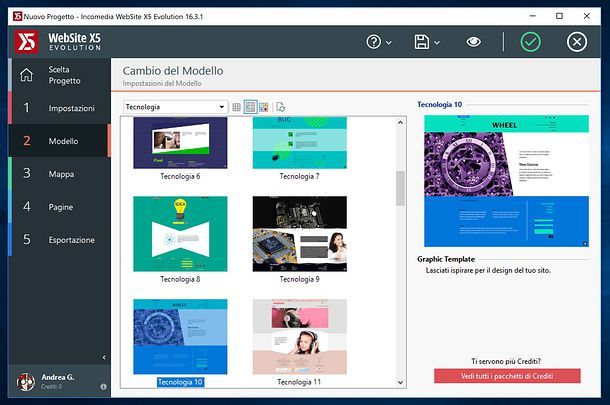Go to Scelta Progetto home step
Viewport: 610px width, 405px height.
(x=60, y=75)
